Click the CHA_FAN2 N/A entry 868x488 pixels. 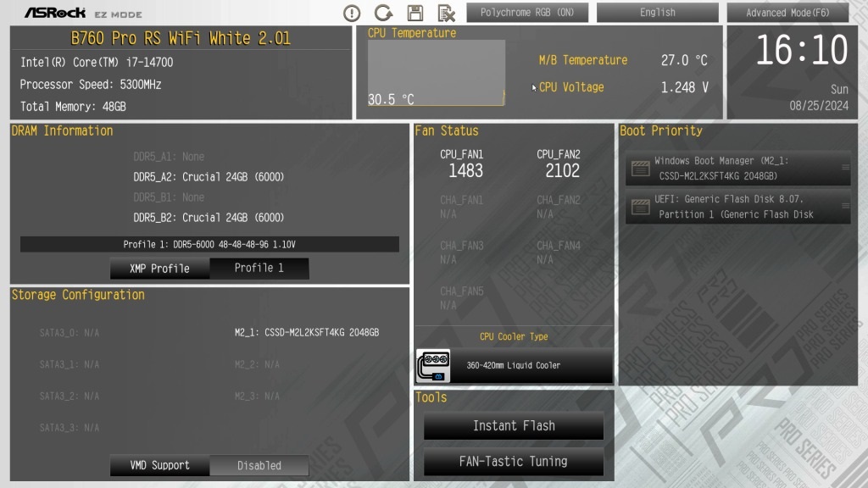tap(558, 207)
